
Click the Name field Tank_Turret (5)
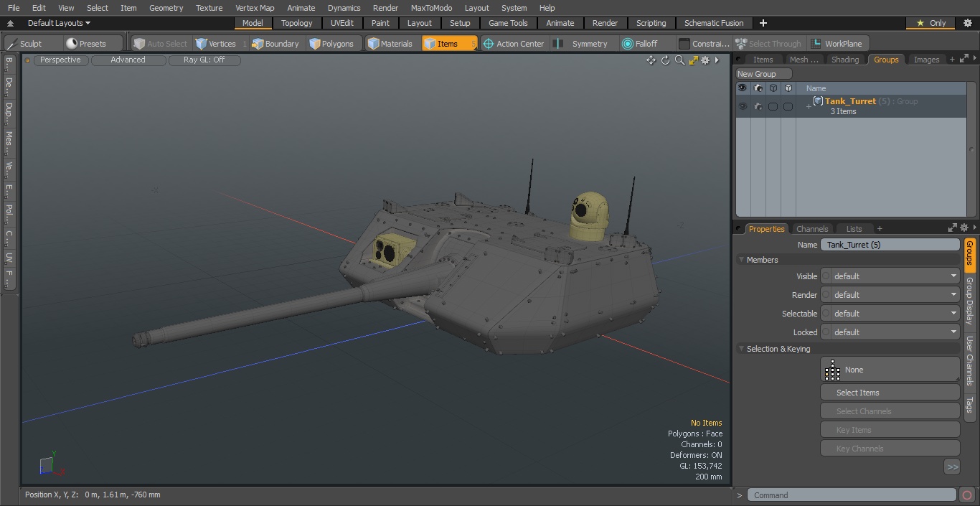[x=890, y=245]
